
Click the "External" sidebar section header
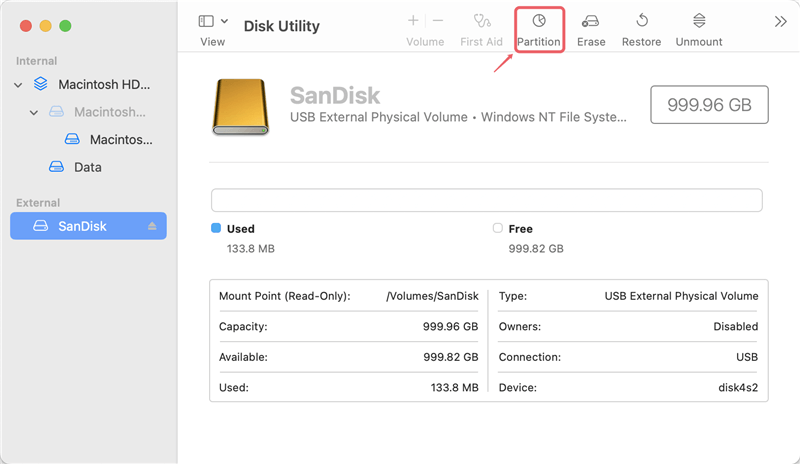(x=38, y=203)
